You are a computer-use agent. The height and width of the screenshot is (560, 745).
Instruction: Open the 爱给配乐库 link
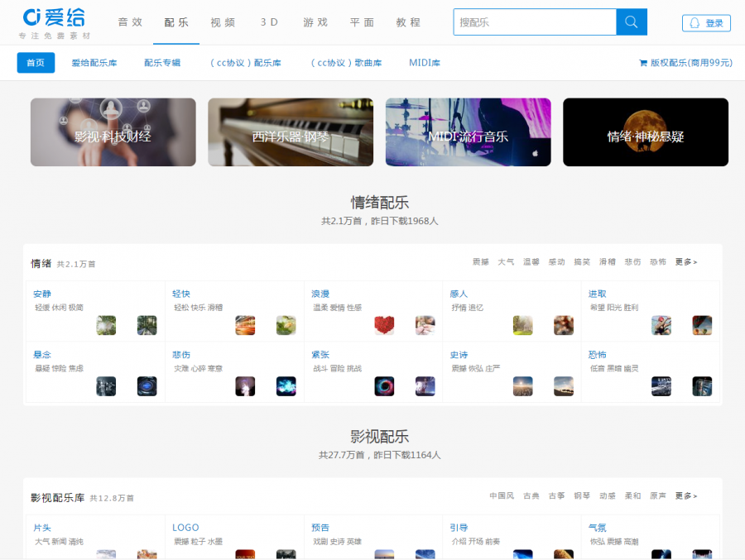click(94, 63)
